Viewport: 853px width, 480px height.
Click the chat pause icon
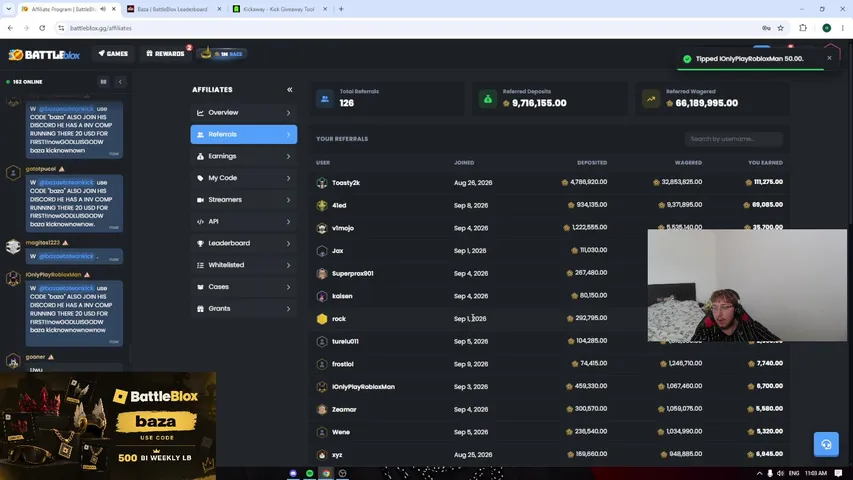tap(103, 82)
